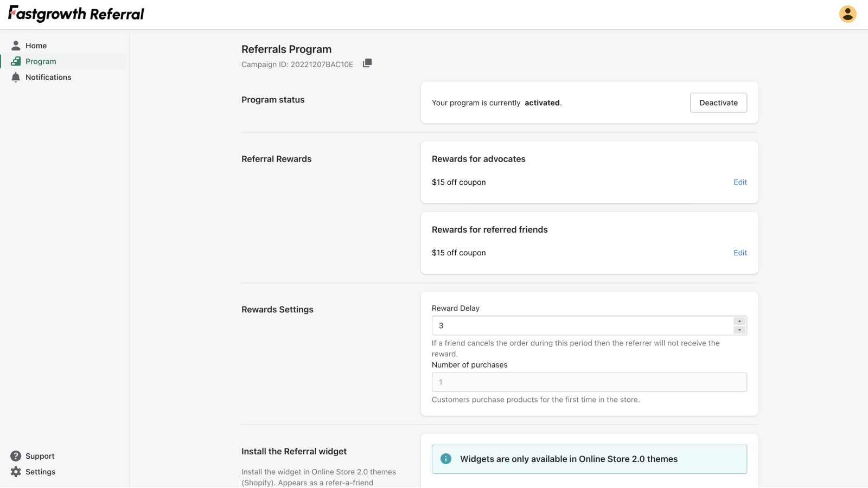The height and width of the screenshot is (488, 868).
Task: Deactivate the referral program
Action: 718,102
